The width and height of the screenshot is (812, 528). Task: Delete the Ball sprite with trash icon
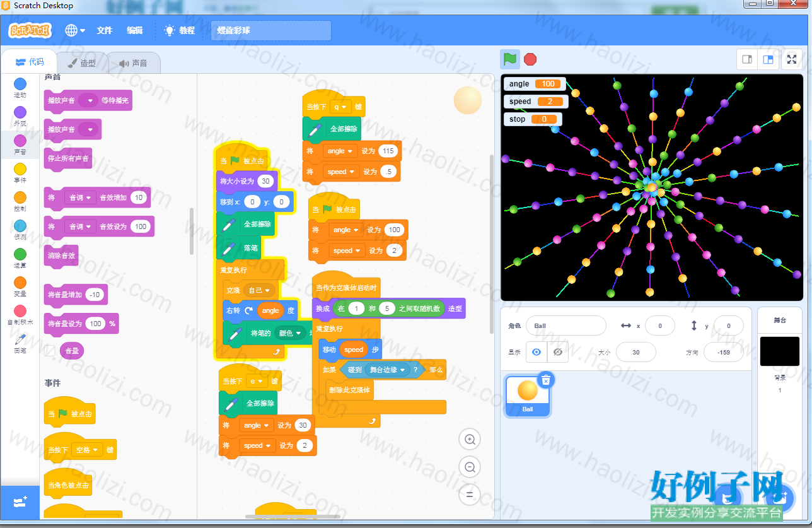(x=546, y=379)
